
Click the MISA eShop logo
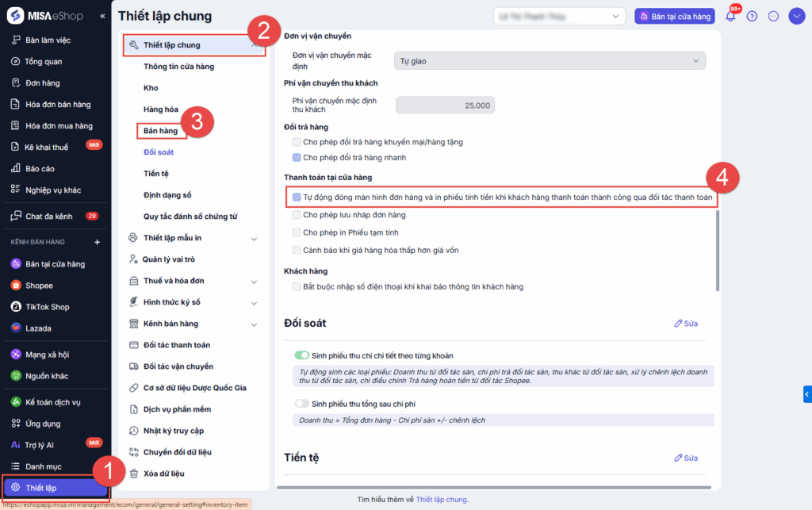pos(45,16)
